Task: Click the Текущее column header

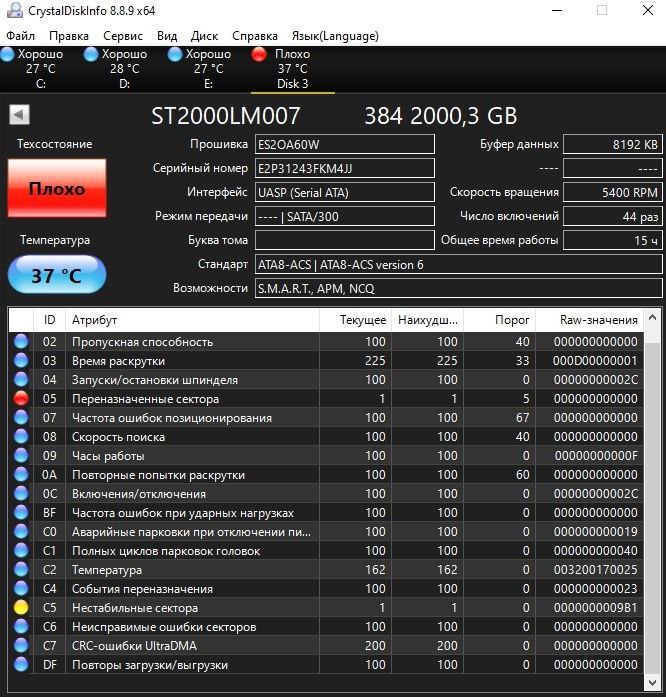Action: tap(355, 320)
